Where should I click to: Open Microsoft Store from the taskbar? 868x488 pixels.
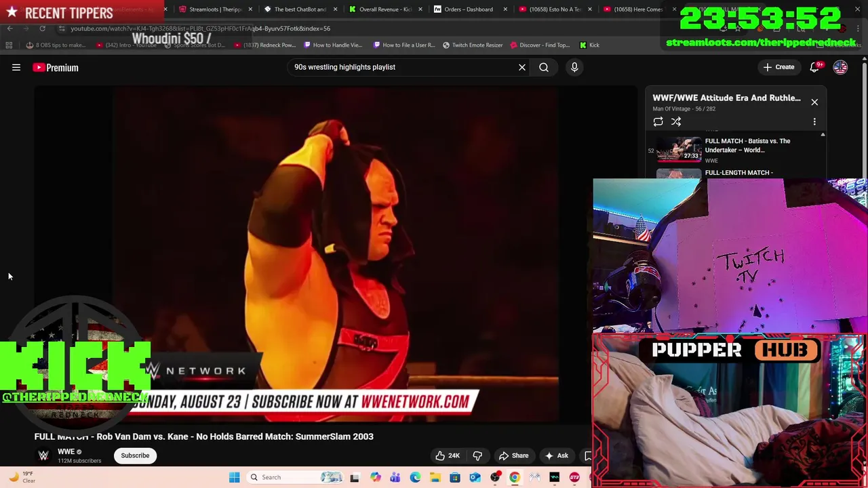click(455, 477)
